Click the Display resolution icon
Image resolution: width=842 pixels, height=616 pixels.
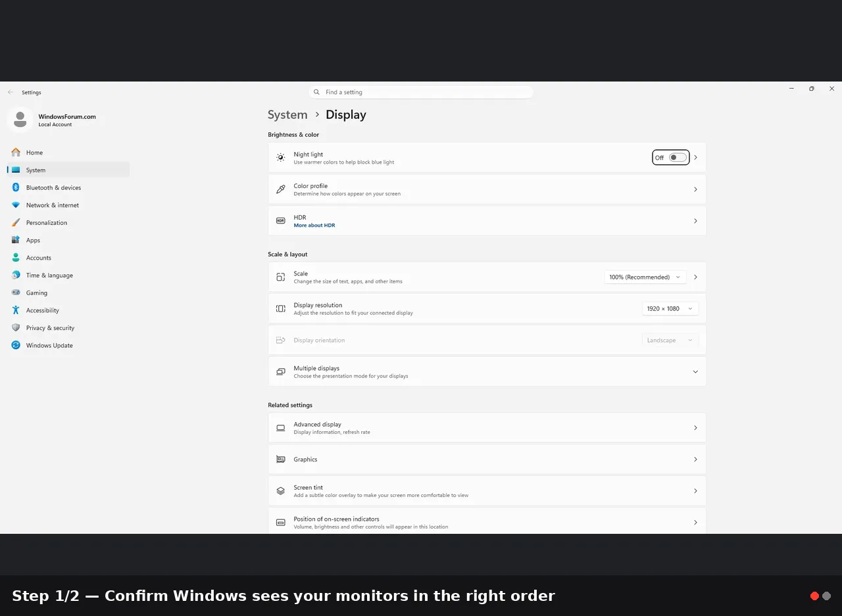(x=281, y=308)
